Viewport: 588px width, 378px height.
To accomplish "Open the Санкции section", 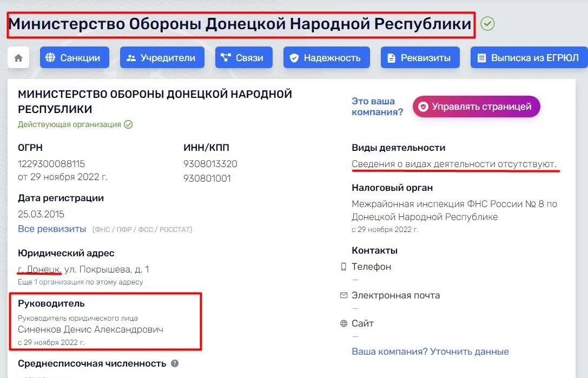I will pyautogui.click(x=74, y=57).
